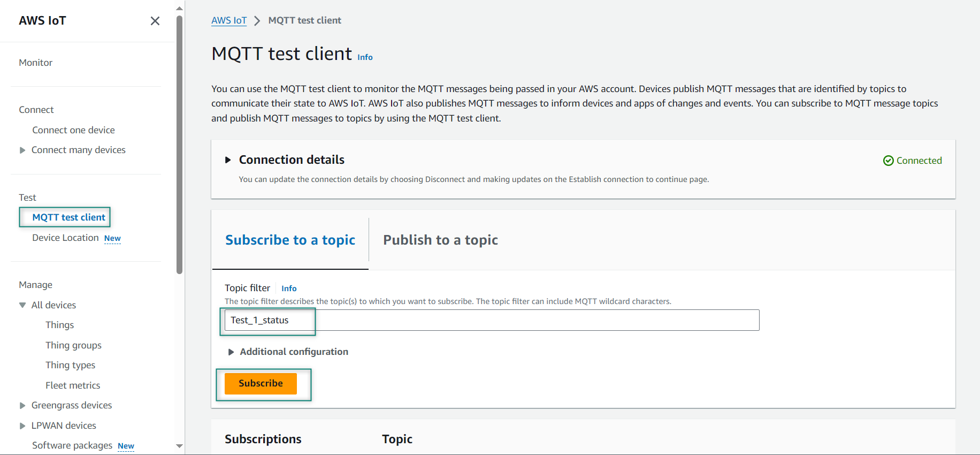This screenshot has width=980, height=455.
Task: Expand Greengrass devices section
Action: click(22, 406)
